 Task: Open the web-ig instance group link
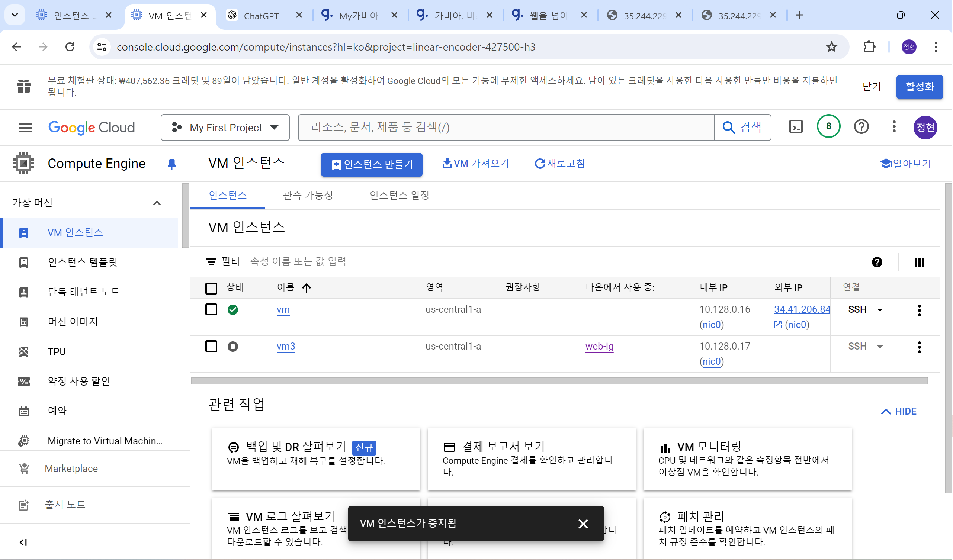599,346
